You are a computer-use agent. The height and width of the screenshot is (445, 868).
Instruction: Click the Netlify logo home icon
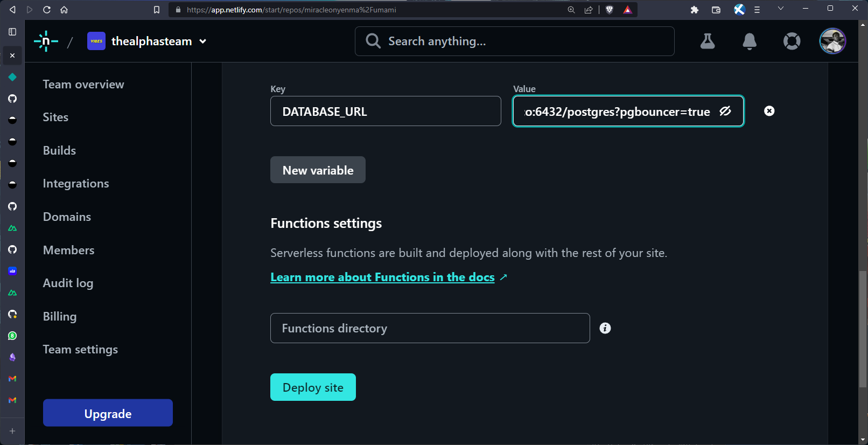tap(46, 41)
